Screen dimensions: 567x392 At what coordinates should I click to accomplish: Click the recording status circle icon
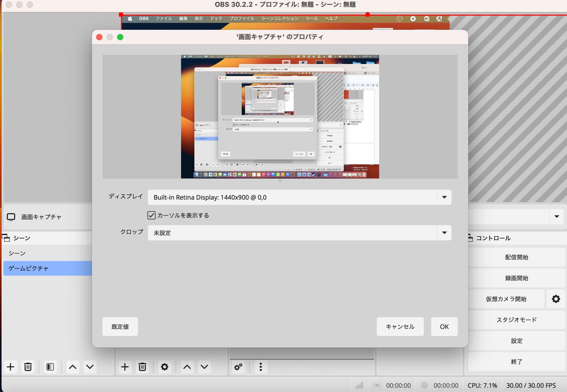click(424, 385)
